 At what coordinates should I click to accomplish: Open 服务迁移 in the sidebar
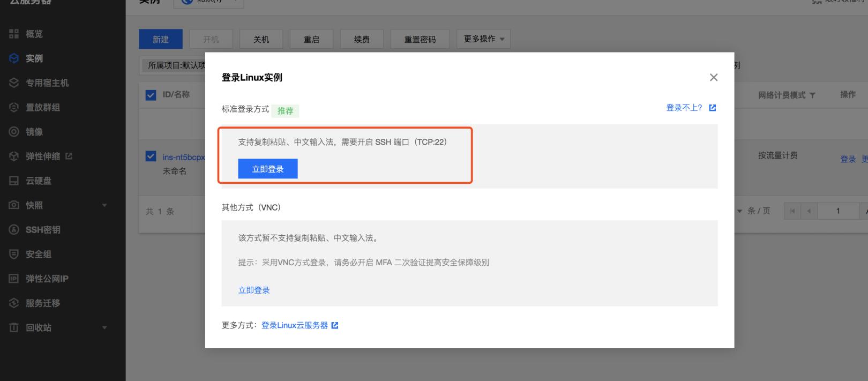tap(43, 303)
